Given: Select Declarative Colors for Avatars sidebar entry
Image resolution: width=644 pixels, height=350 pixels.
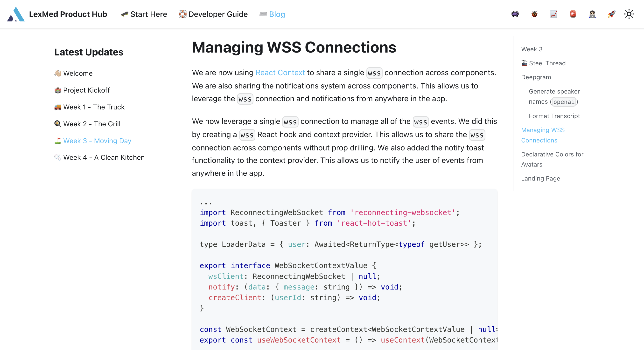Looking at the screenshot, I should [x=553, y=159].
